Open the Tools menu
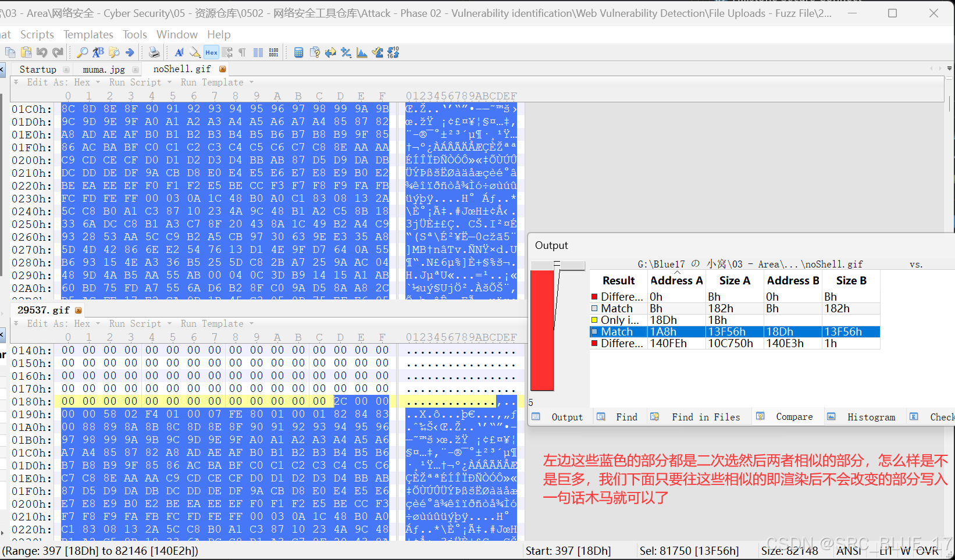Screen dimensions: 955x560 [x=135, y=34]
